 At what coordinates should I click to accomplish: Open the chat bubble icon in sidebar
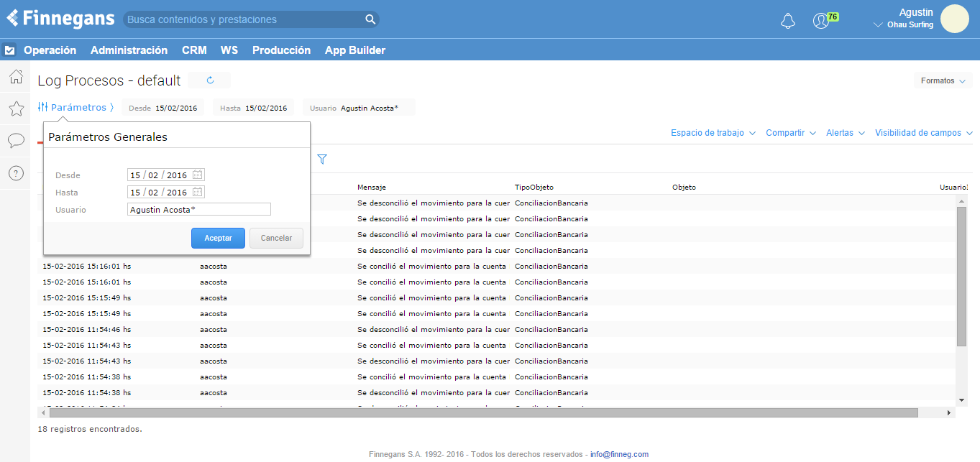16,141
